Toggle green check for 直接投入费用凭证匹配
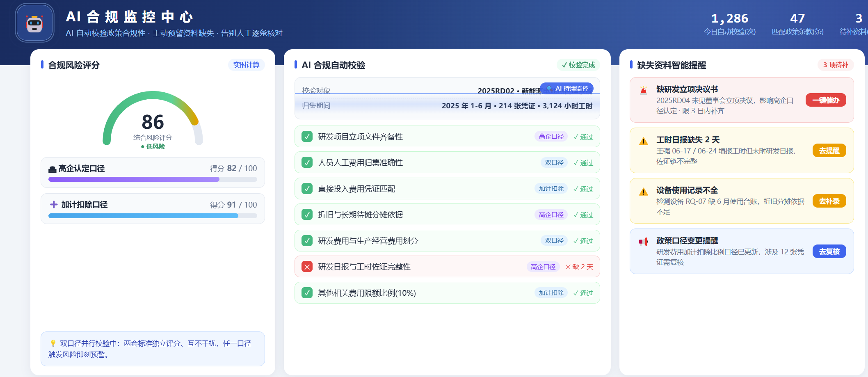This screenshot has height=377, width=868. (307, 189)
